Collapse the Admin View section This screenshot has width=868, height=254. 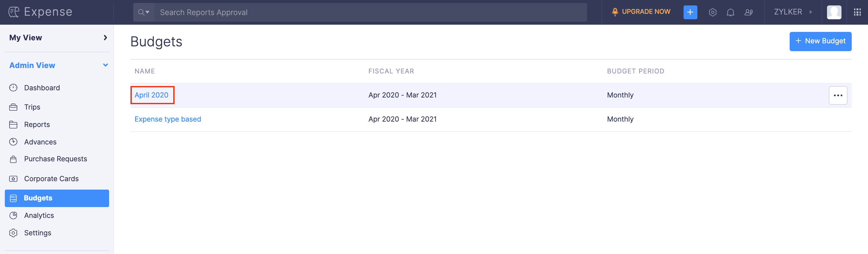pyautogui.click(x=105, y=65)
